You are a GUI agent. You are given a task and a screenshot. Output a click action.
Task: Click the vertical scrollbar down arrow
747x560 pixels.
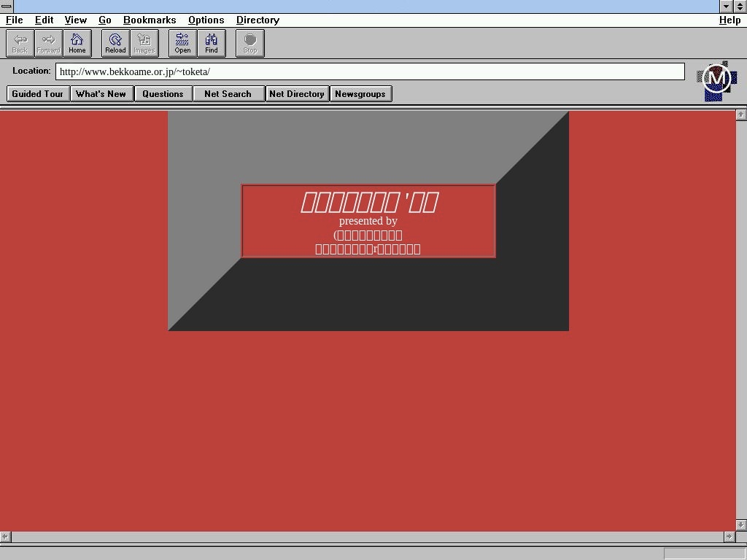(x=741, y=525)
